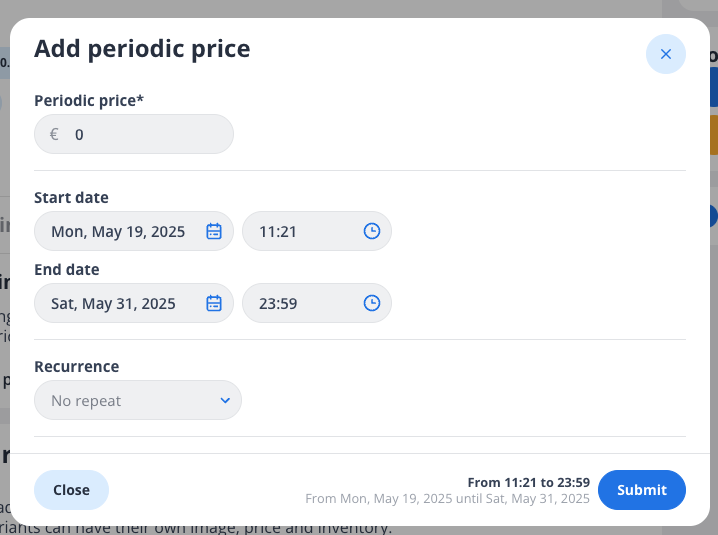Click the 11:21 start time field

point(300,231)
